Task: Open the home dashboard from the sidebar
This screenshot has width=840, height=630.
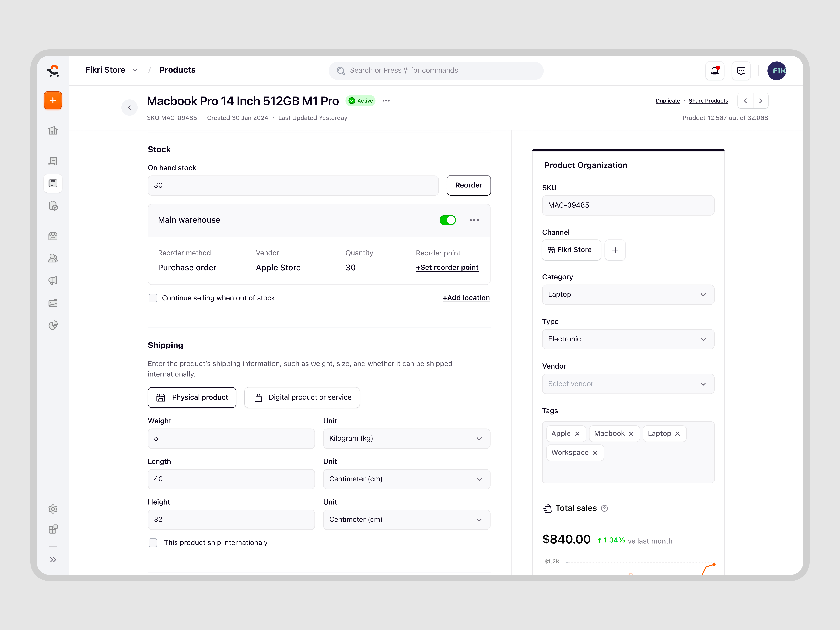Action: [x=53, y=130]
